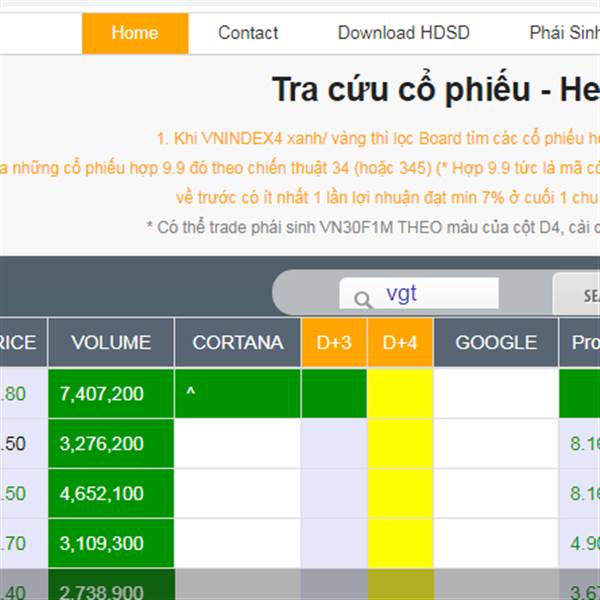Open the Contact menu item
This screenshot has width=600, height=600.
(x=248, y=33)
